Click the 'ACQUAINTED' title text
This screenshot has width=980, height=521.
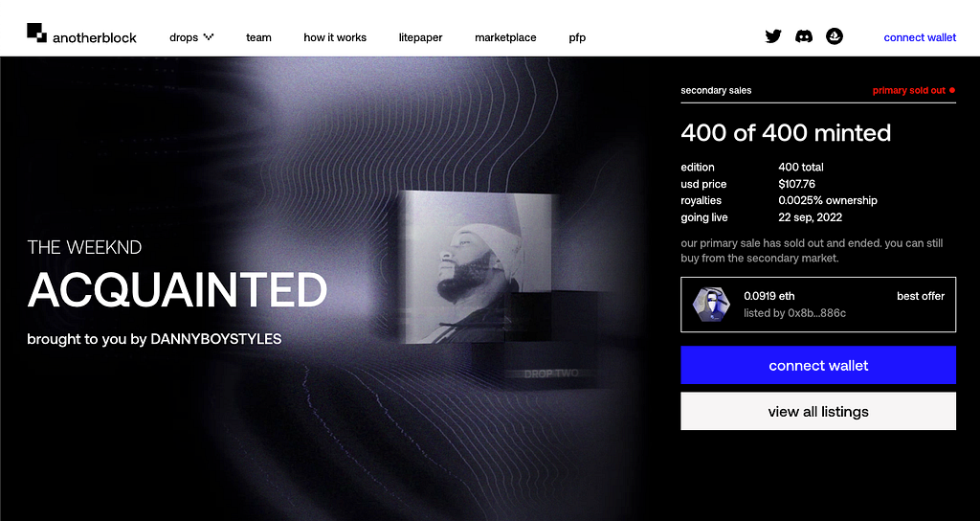(177, 290)
